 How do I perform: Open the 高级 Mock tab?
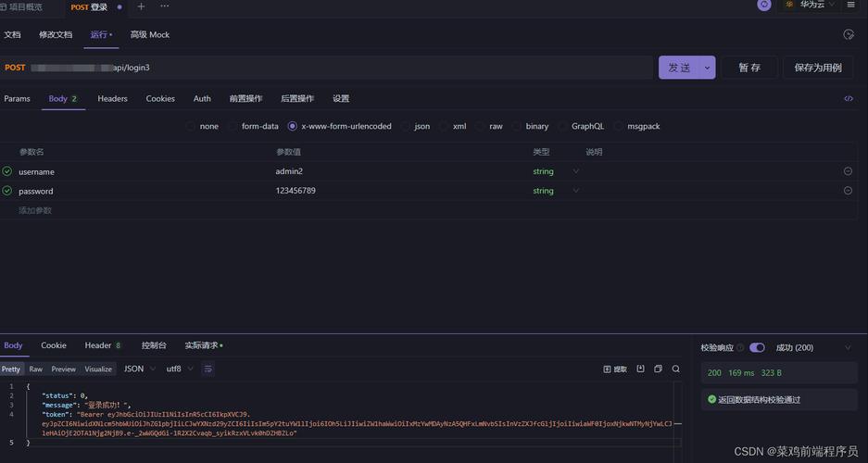coord(150,34)
